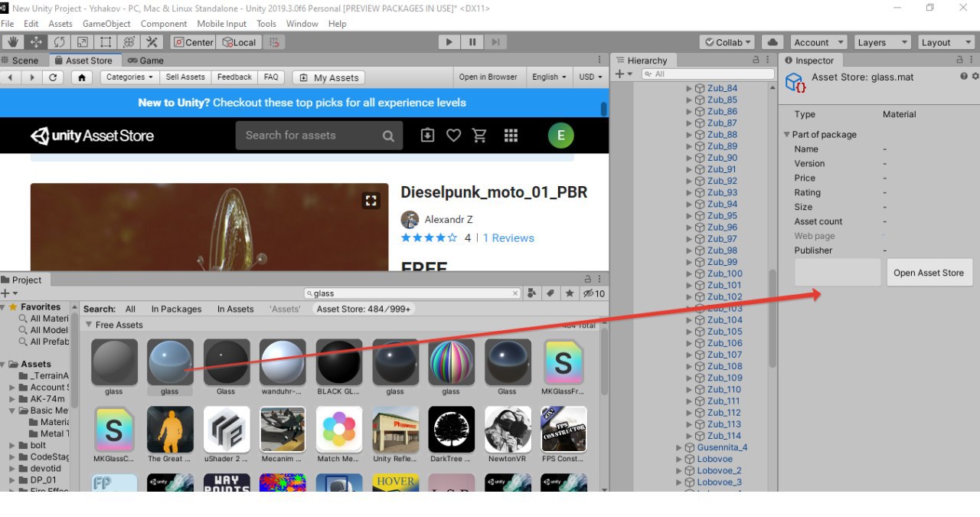The height and width of the screenshot is (517, 980).
Task: Open Inspector help icon
Action: (964, 76)
